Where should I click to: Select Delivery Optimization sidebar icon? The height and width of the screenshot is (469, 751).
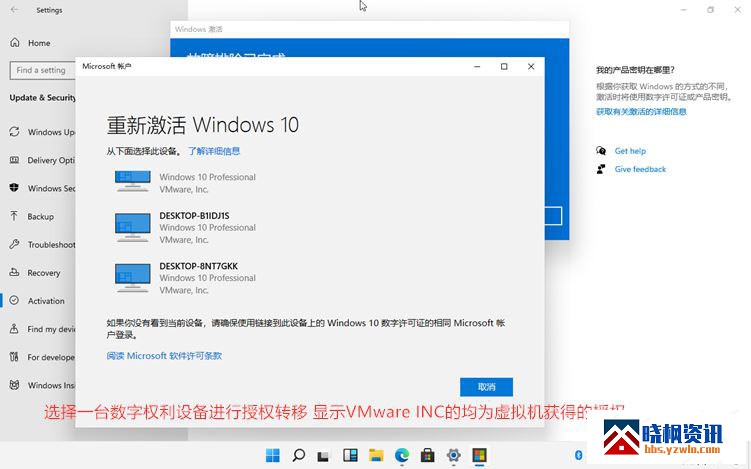click(x=14, y=160)
